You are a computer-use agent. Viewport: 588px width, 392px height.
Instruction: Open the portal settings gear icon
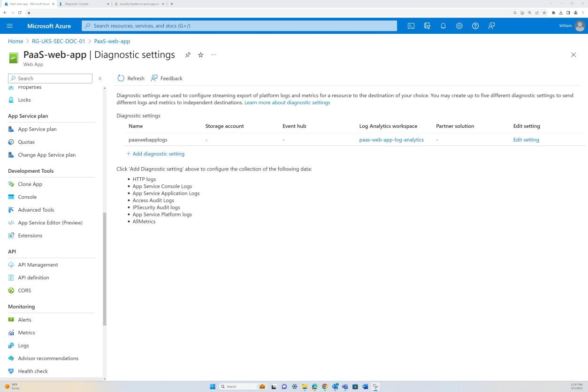[x=459, y=26]
